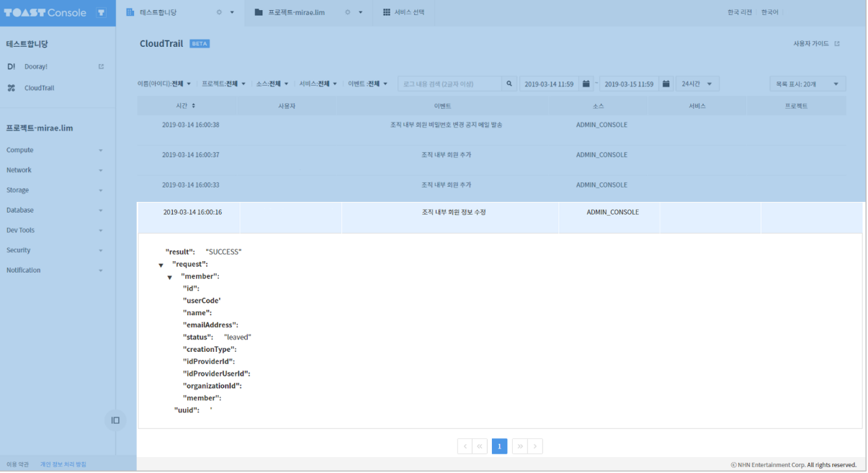Image resolution: width=868 pixels, height=473 pixels.
Task: Open the 24시간 time range dropdown
Action: (697, 84)
